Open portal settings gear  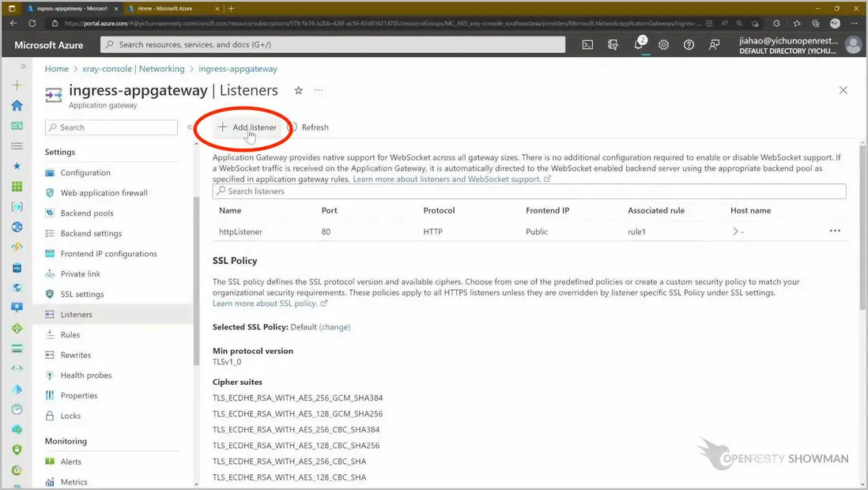(x=663, y=45)
